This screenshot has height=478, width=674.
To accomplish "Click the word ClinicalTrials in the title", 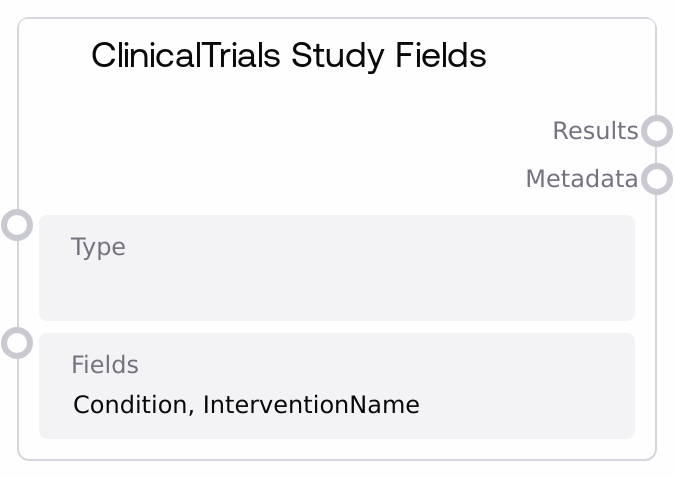I will coord(186,55).
